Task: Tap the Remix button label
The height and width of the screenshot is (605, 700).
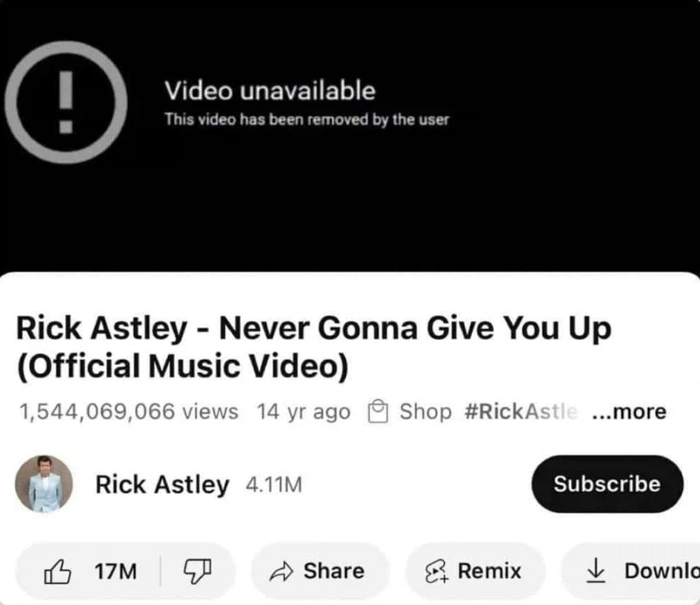Action: [x=489, y=571]
